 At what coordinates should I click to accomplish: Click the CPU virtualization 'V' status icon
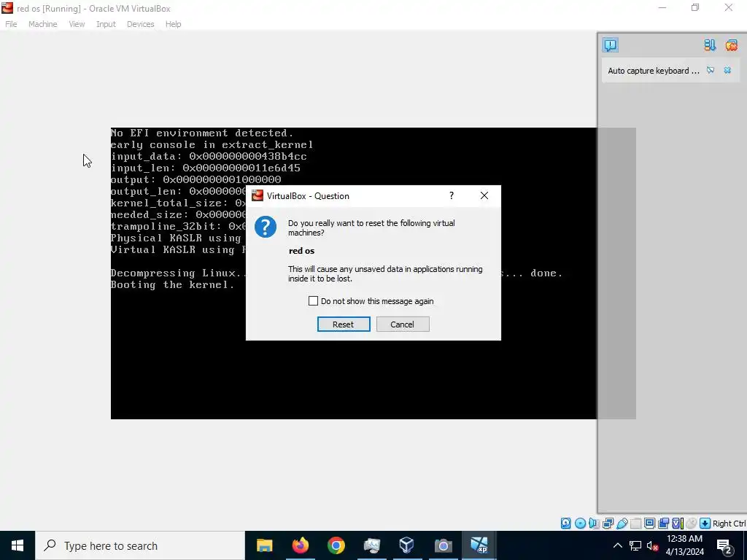click(678, 524)
